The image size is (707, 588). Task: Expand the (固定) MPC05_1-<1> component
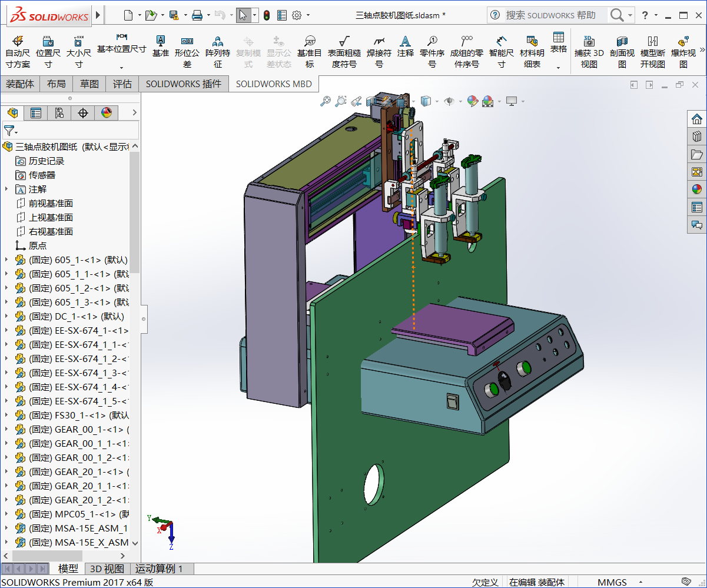pos(6,514)
